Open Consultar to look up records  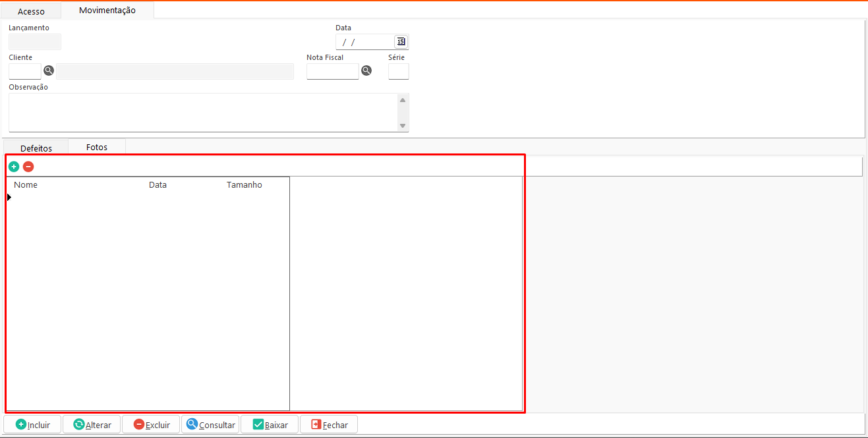pyautogui.click(x=210, y=425)
